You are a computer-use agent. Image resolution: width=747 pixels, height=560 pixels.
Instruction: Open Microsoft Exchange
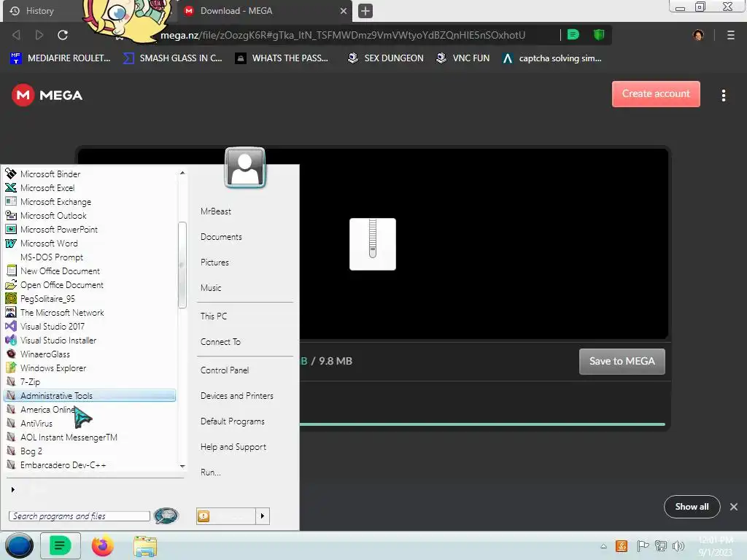(55, 202)
